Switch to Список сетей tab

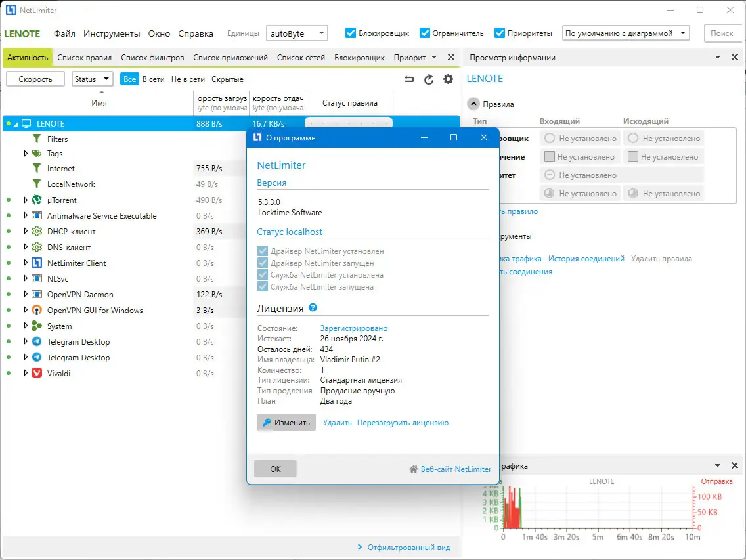tap(301, 58)
